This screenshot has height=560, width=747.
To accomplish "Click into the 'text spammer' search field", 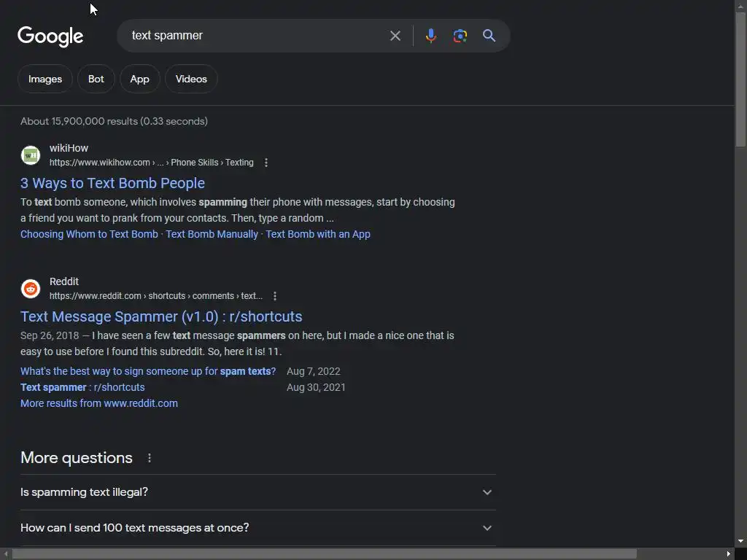I will (258, 36).
